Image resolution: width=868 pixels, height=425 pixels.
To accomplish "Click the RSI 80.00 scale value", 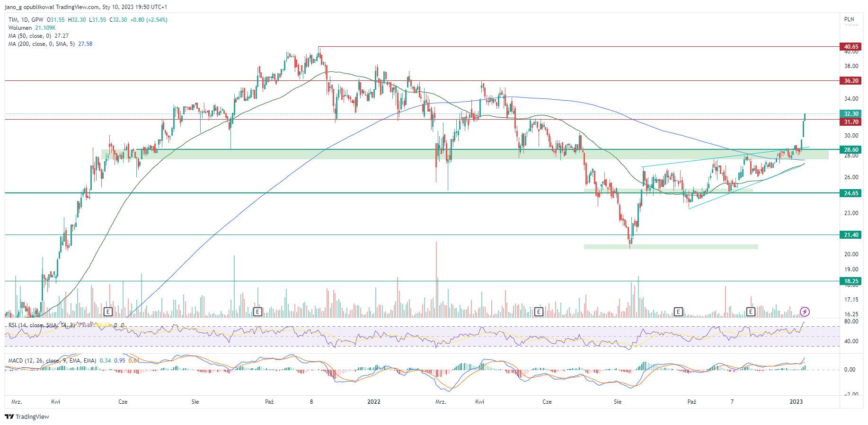I will pyautogui.click(x=851, y=321).
